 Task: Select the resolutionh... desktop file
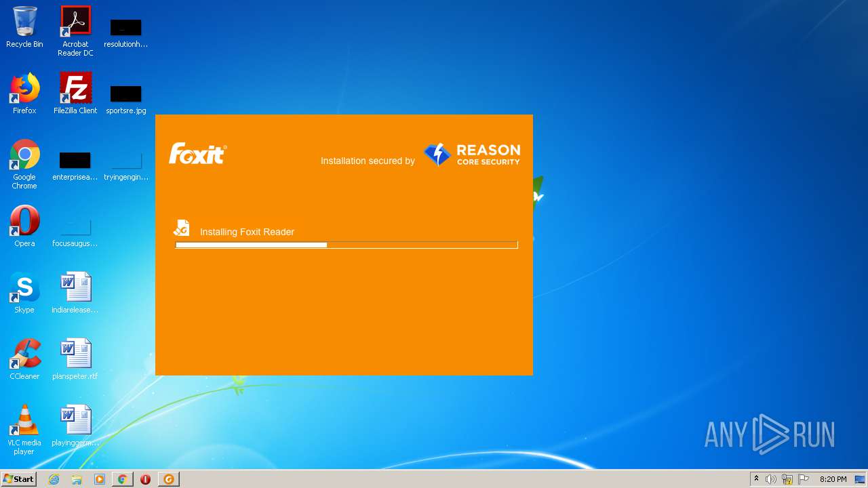pos(125,33)
